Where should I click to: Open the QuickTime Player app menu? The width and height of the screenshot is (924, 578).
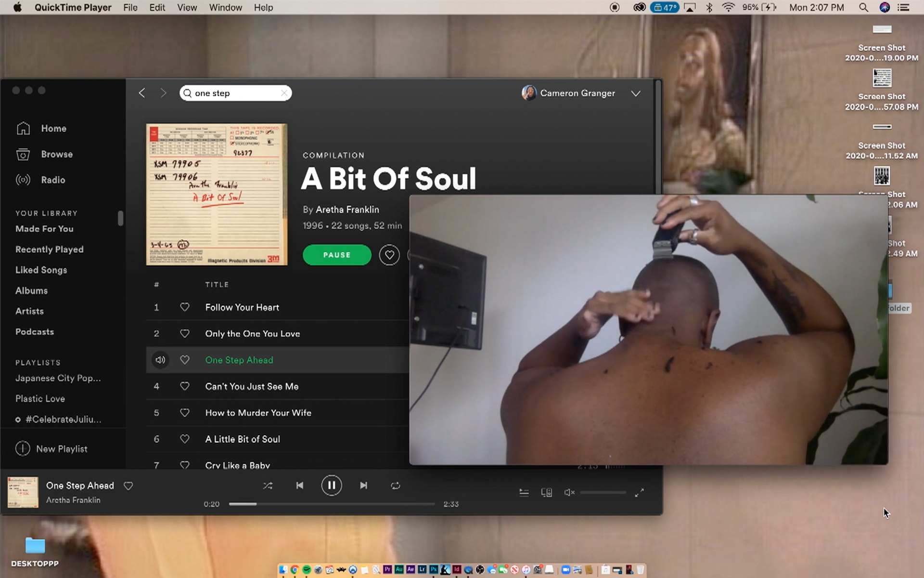(73, 7)
